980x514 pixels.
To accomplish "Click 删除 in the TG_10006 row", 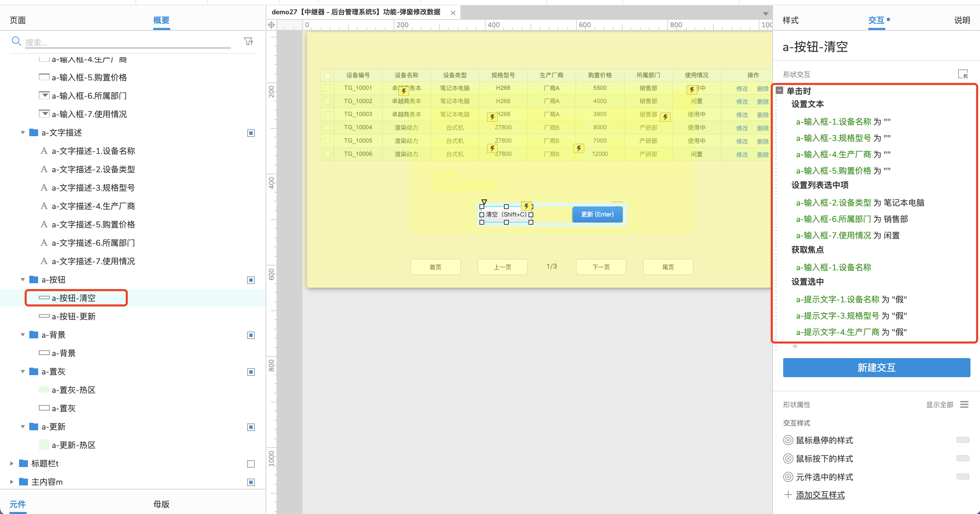I will pyautogui.click(x=763, y=154).
